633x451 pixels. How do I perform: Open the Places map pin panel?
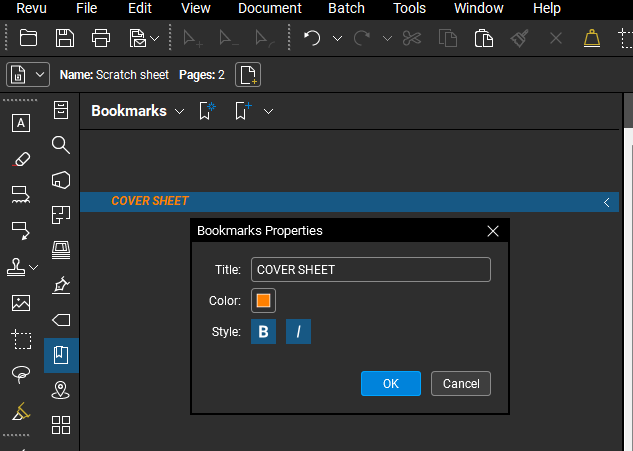61,390
